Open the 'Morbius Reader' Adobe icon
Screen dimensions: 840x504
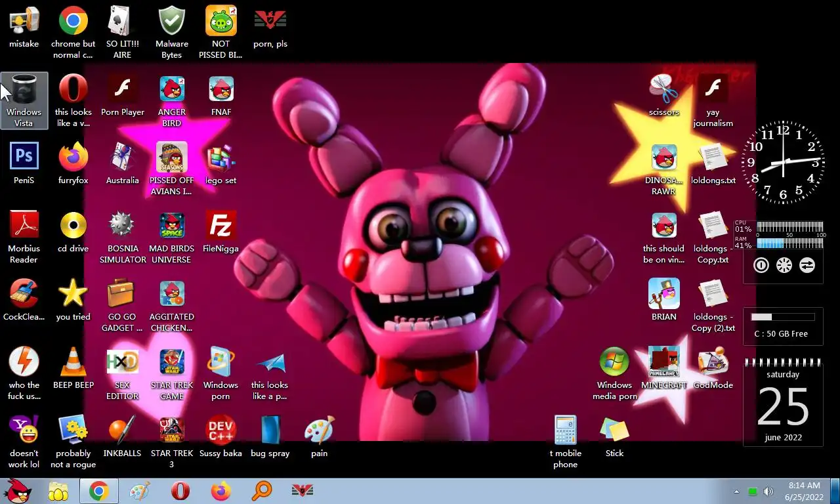tap(24, 237)
